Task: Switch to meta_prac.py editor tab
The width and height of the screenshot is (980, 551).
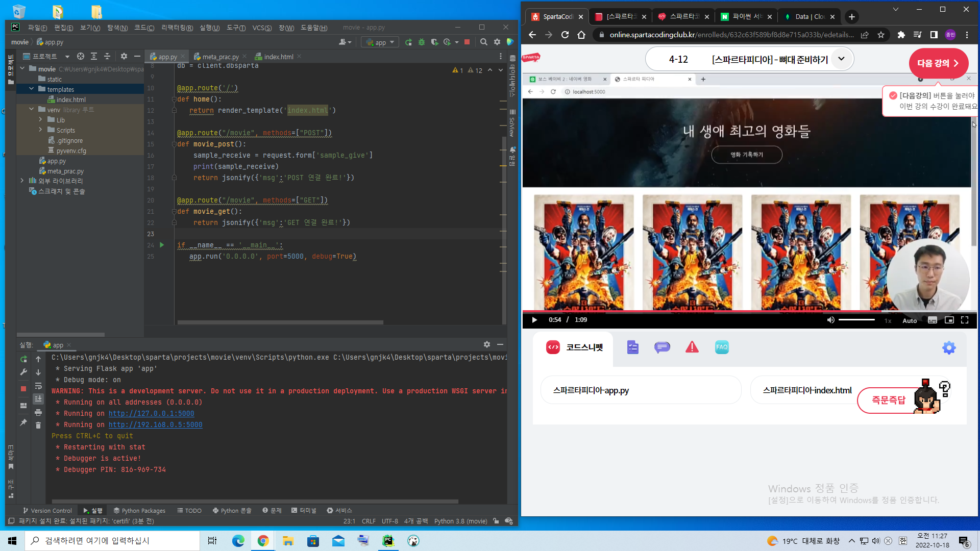Action: [x=220, y=57]
